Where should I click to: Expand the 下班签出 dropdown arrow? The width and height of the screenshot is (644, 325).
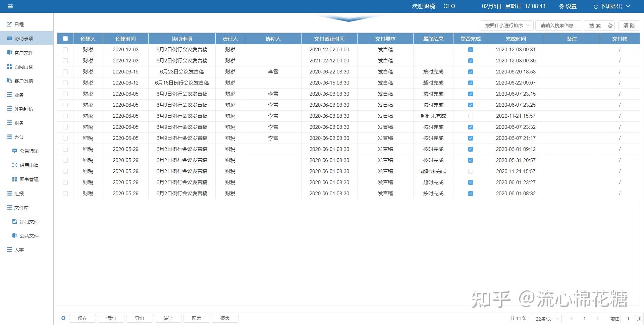pos(628,6)
